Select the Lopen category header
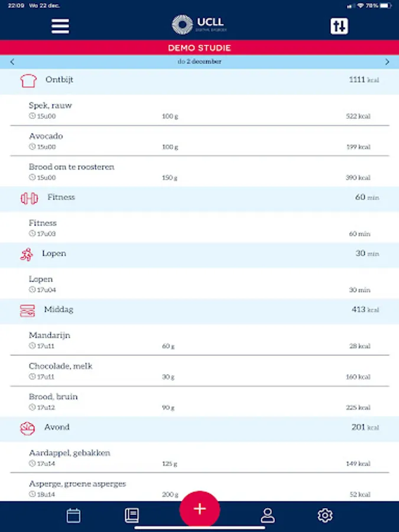 199,254
